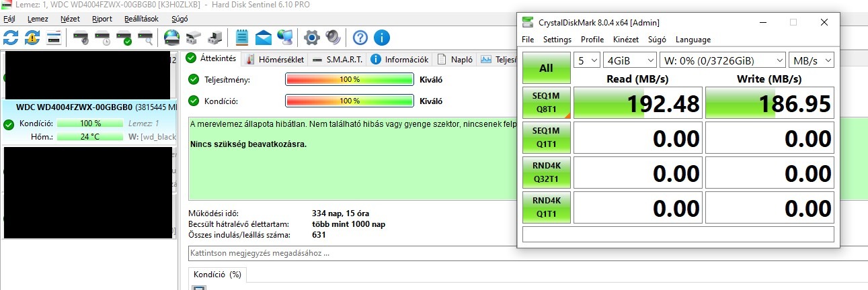Image resolution: width=868 pixels, height=290 pixels.
Task: Switch to the Hőmérséklet tab
Action: pyautogui.click(x=275, y=59)
